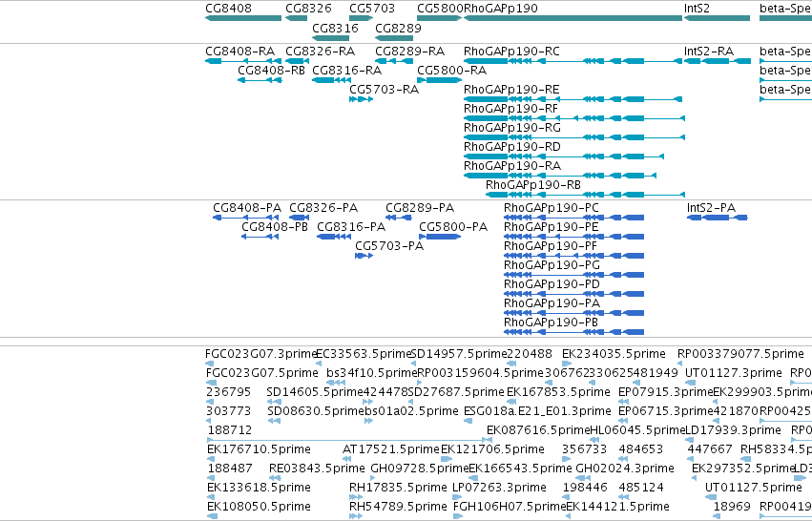Click the bs34f10.5prime label
Viewport: 812px width, 521px height.
[x=372, y=373]
